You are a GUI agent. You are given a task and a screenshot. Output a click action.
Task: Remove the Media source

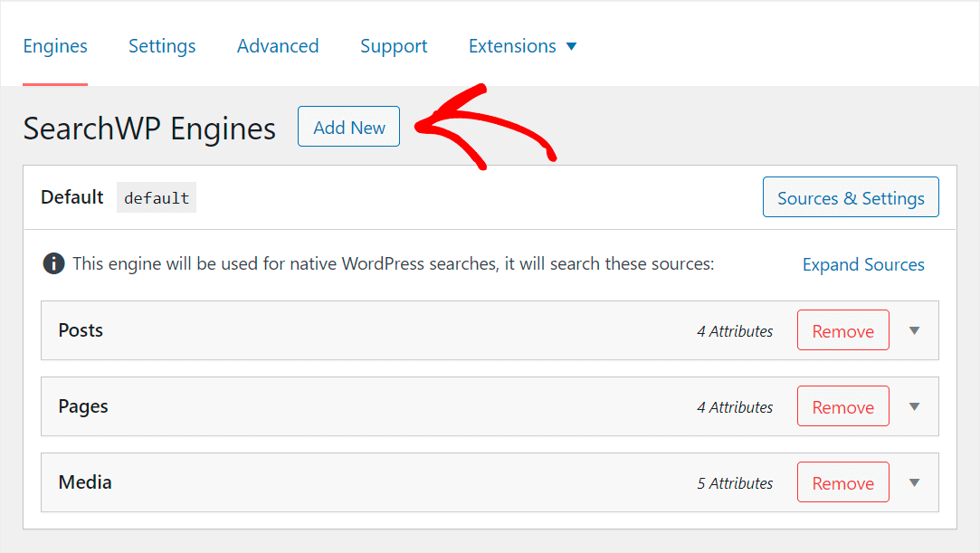click(x=843, y=482)
